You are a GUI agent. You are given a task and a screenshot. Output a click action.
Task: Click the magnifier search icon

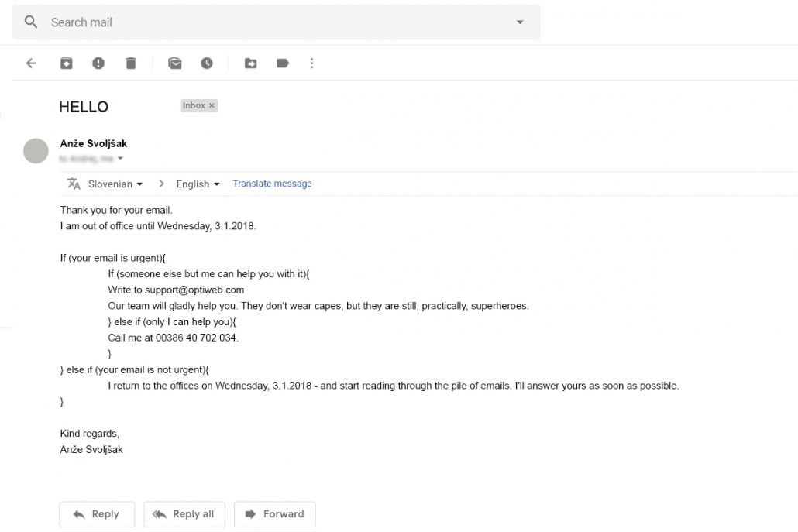click(31, 22)
